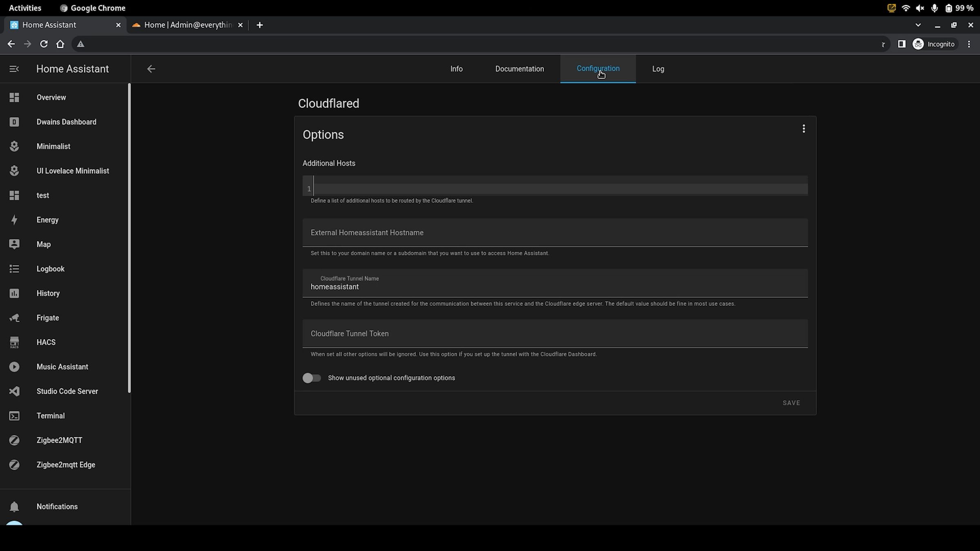Open the Map panel
The height and width of the screenshot is (551, 980).
coord(44,244)
